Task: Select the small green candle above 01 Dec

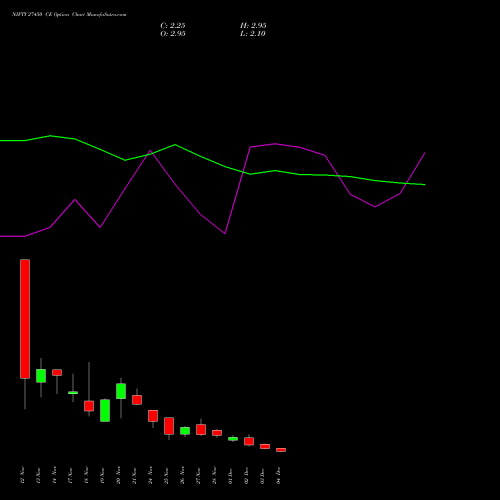Action: 233,439
